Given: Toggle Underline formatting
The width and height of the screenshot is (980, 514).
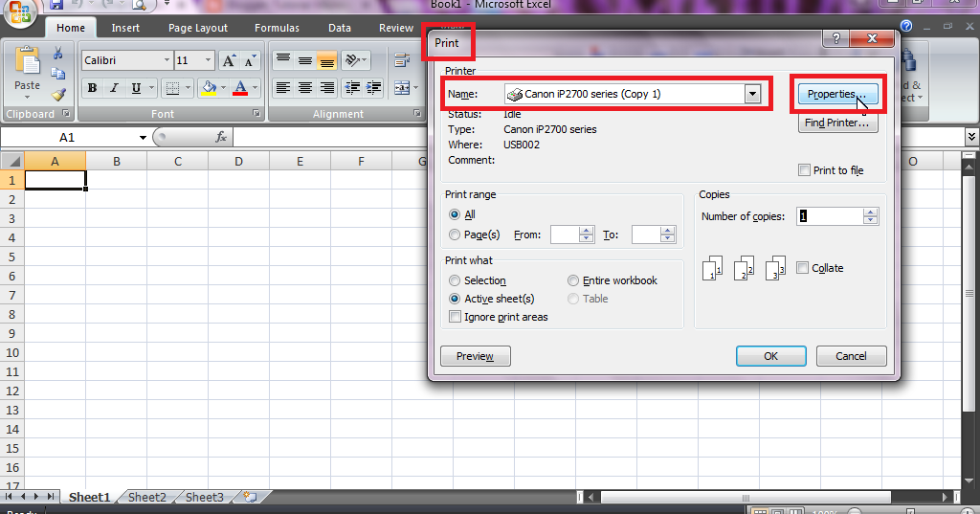Looking at the screenshot, I should click(136, 88).
